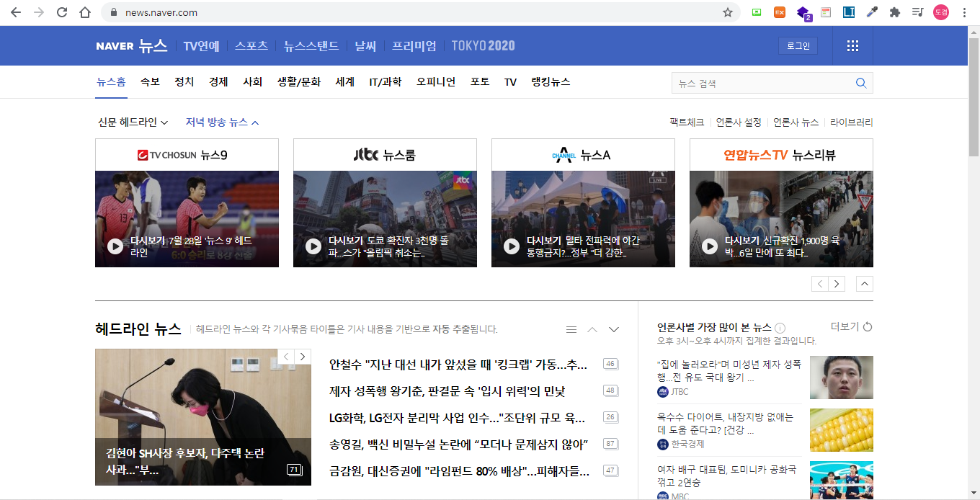Click in the 뉴스 검색 field
Image resolution: width=980 pixels, height=500 pixels.
[762, 83]
